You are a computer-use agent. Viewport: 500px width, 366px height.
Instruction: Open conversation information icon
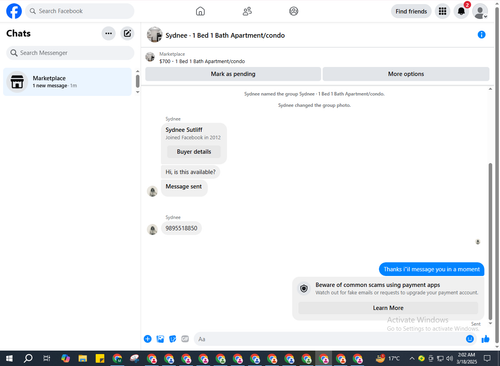(x=481, y=35)
